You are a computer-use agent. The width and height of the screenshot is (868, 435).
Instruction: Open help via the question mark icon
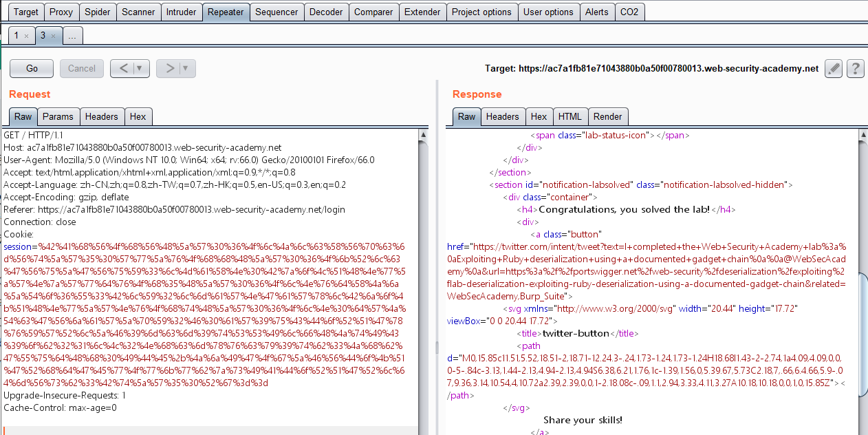coord(855,69)
